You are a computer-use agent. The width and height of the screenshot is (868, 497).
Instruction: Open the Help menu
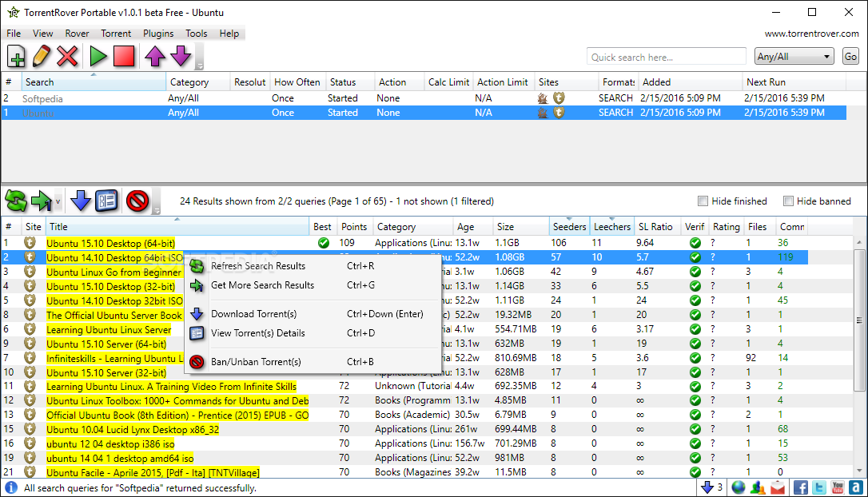[x=229, y=34]
